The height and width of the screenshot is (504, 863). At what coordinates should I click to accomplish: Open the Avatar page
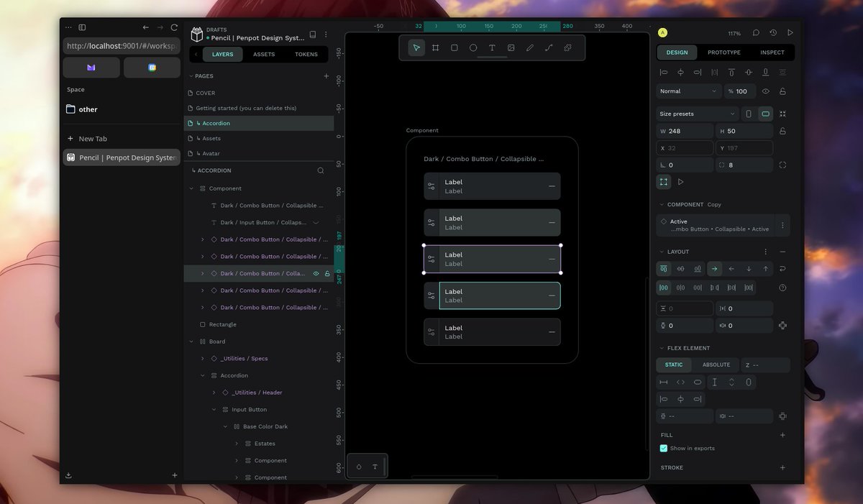(x=259, y=153)
